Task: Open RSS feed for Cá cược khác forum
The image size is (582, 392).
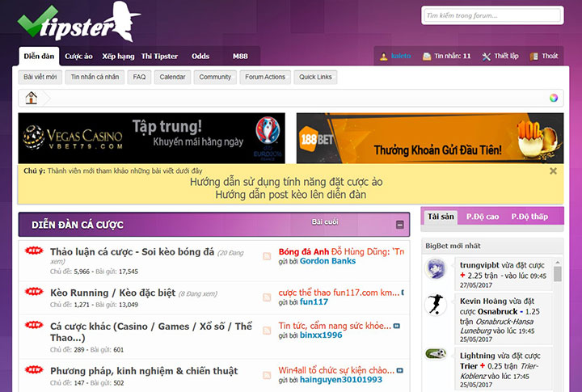Action: [267, 331]
